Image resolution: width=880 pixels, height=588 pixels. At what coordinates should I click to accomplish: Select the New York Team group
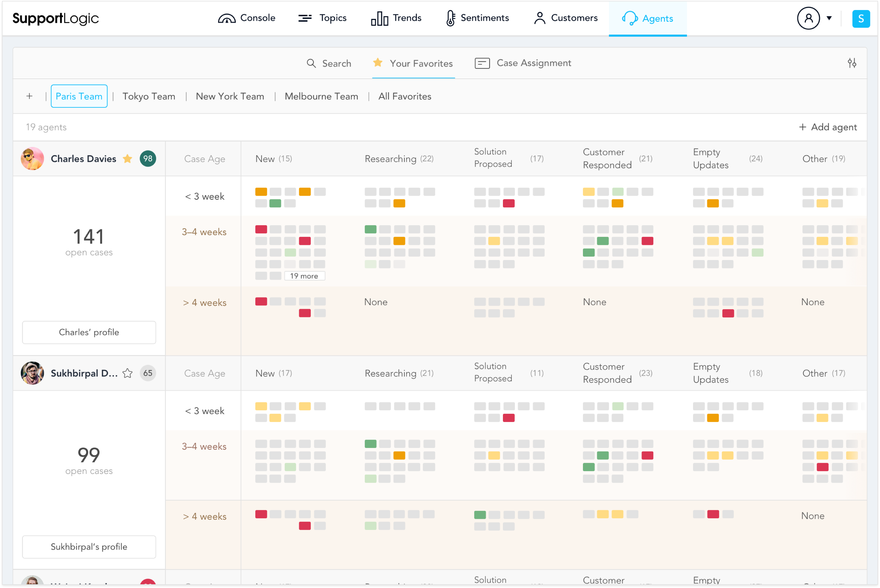click(230, 96)
